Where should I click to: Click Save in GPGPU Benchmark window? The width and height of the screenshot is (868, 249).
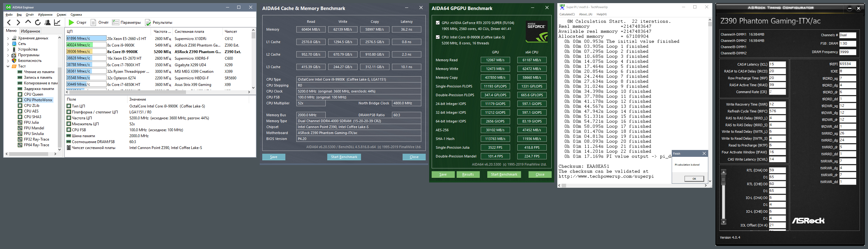[x=443, y=175]
